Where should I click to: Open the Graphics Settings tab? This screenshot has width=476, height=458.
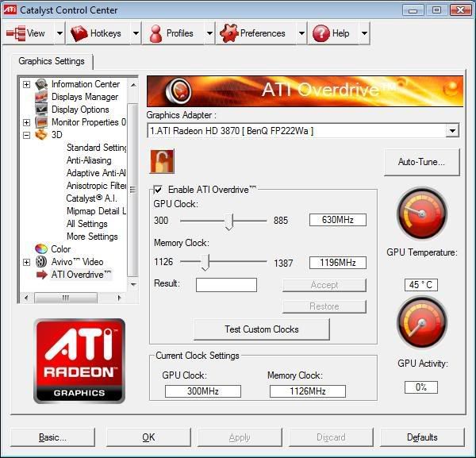[x=52, y=61]
